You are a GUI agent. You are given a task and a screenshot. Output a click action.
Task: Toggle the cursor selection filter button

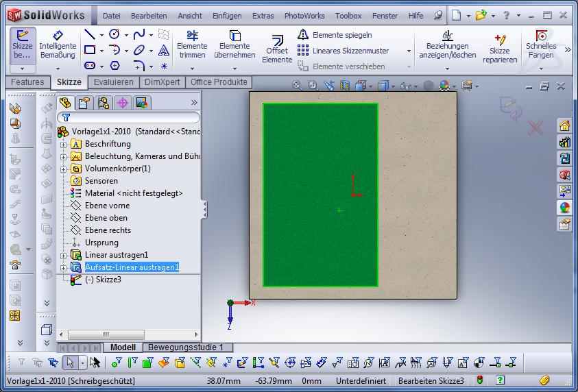(69, 363)
